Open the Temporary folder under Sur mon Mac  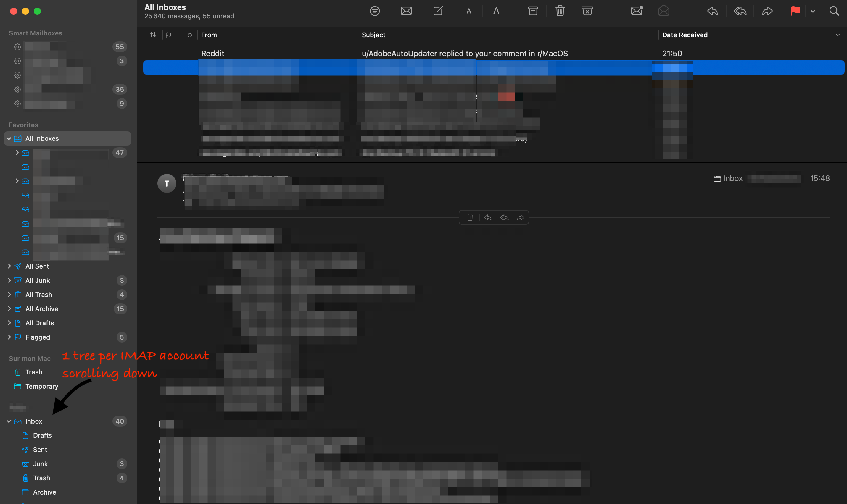pyautogui.click(x=42, y=386)
